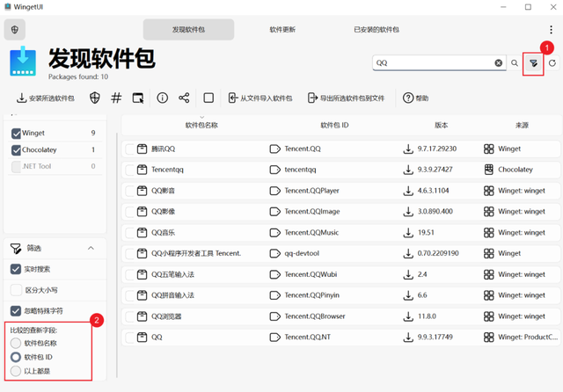Click the Tencent.QQImage package ID

pos(312,212)
